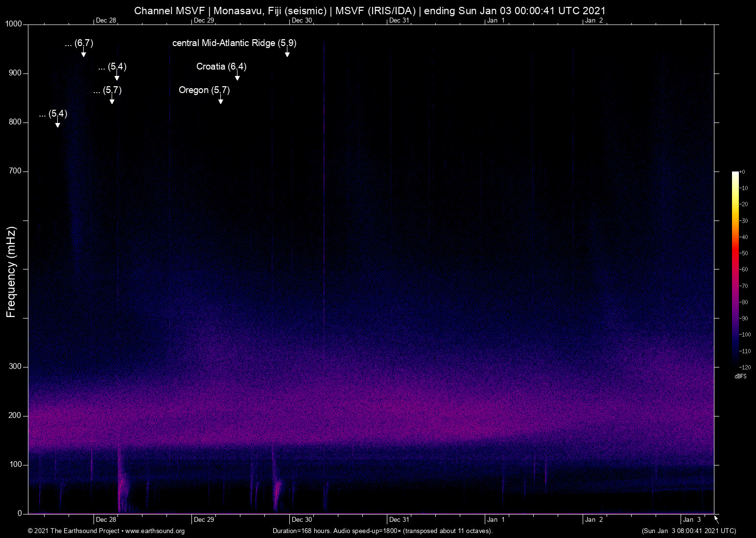Click the cursor arrow icon at bottom-right of plot
Viewport: 756px width, 538px height.
(716, 519)
